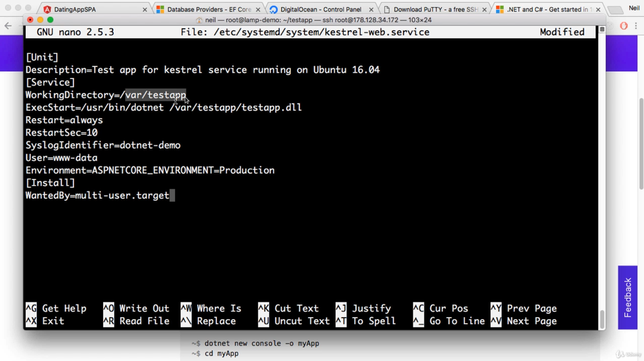Screen dimensions: 644x361
Task: Click the DigitalOcean logo on its tab
Action: pos(274,10)
